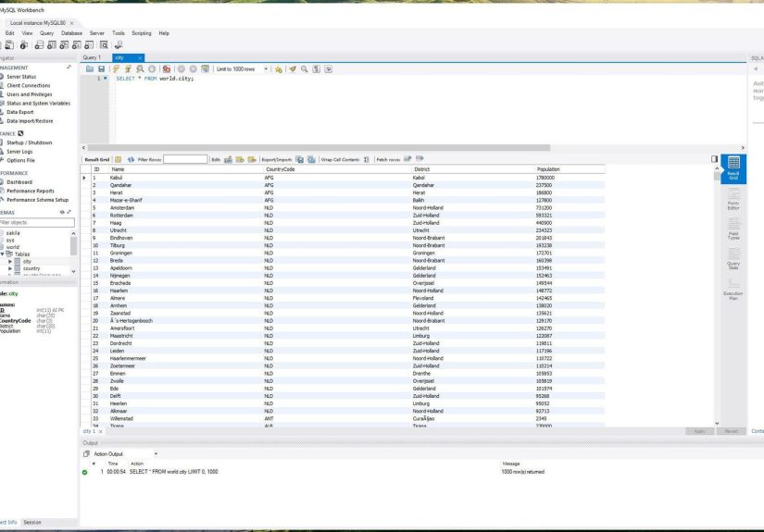Open Data Export in Management
This screenshot has height=532, width=764.
click(x=20, y=112)
